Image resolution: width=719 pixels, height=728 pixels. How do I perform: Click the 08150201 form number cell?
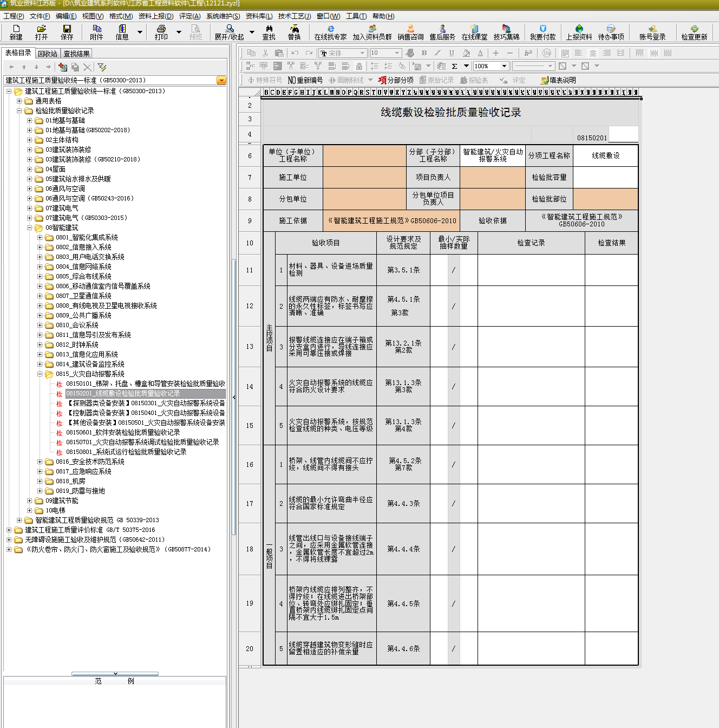pyautogui.click(x=592, y=138)
